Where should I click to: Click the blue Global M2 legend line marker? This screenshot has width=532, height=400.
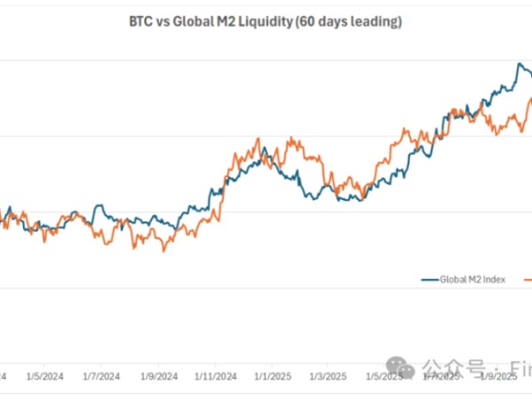pyautogui.click(x=430, y=280)
